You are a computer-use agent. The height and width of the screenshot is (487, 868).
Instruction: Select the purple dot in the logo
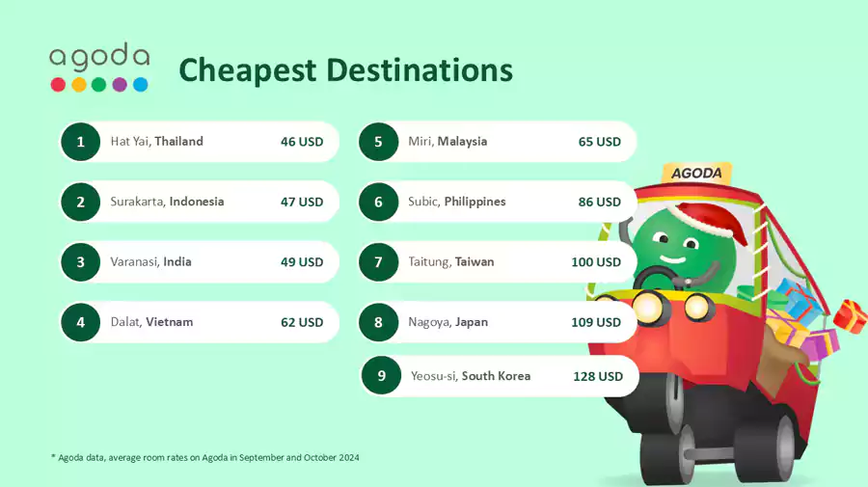click(x=120, y=85)
